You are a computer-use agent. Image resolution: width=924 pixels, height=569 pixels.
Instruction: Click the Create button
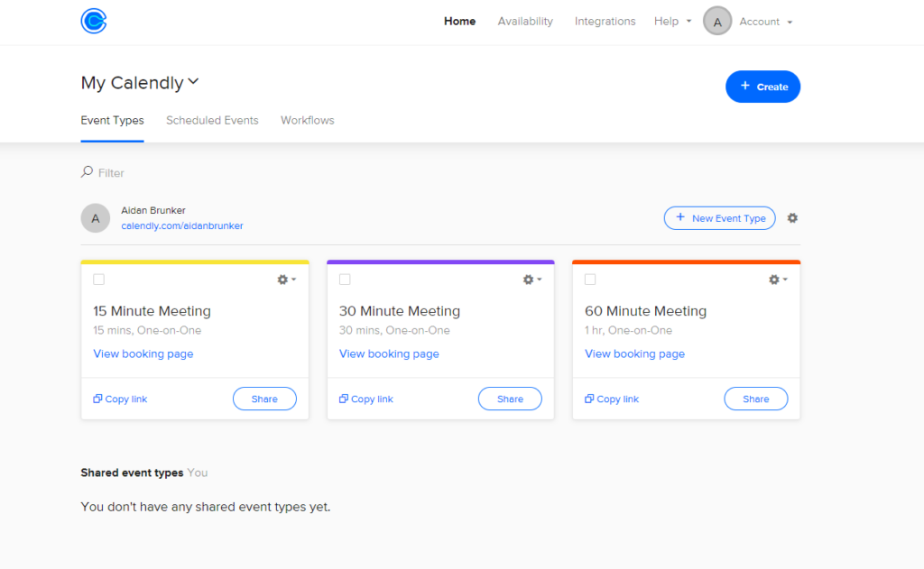[x=762, y=87]
